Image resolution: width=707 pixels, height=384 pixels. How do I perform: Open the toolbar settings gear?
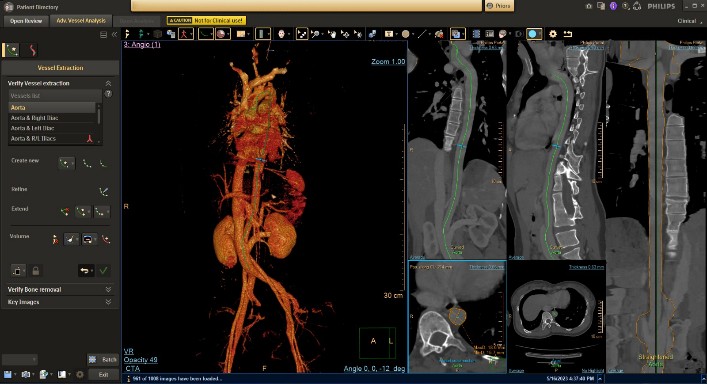(x=553, y=34)
